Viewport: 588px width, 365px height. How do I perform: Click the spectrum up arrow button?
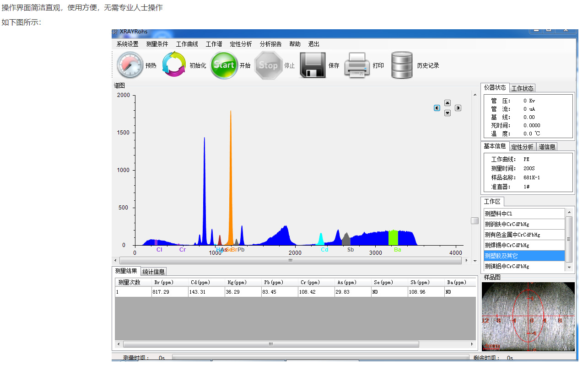[448, 103]
